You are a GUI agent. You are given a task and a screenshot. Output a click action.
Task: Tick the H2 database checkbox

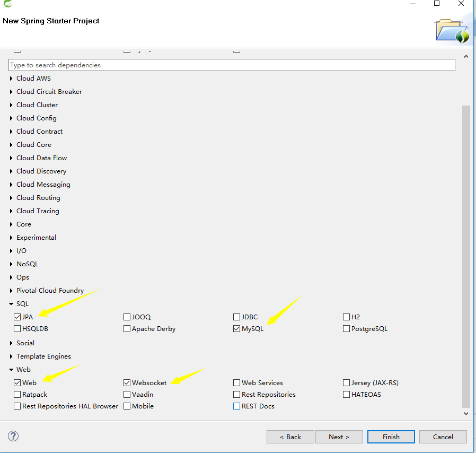click(346, 317)
